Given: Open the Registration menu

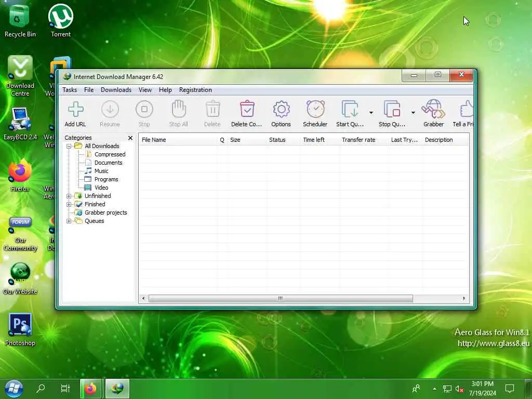Looking at the screenshot, I should tap(195, 90).
